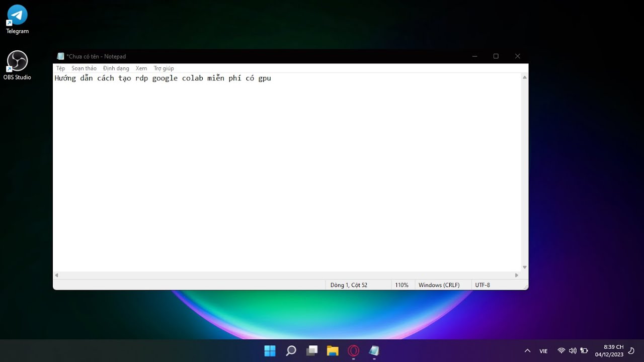Open the Wi-Fi network tray icon

click(561, 351)
